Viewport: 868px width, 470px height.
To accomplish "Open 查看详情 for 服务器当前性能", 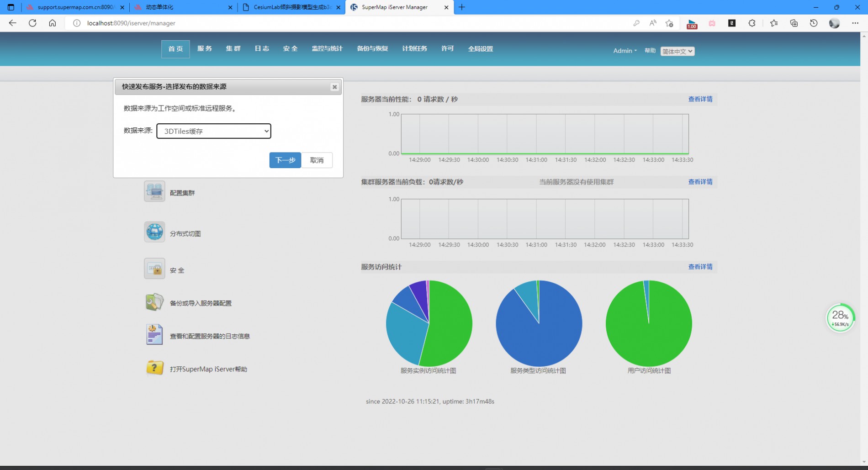I will tap(700, 99).
